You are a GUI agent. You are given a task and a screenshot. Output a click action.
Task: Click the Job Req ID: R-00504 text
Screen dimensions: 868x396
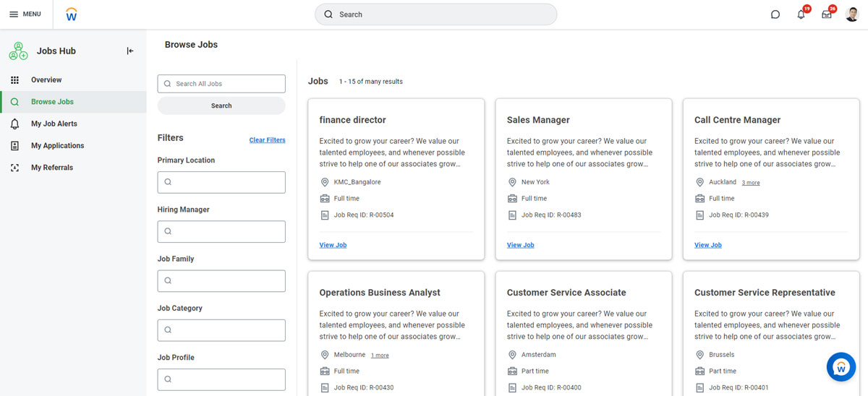(x=364, y=215)
